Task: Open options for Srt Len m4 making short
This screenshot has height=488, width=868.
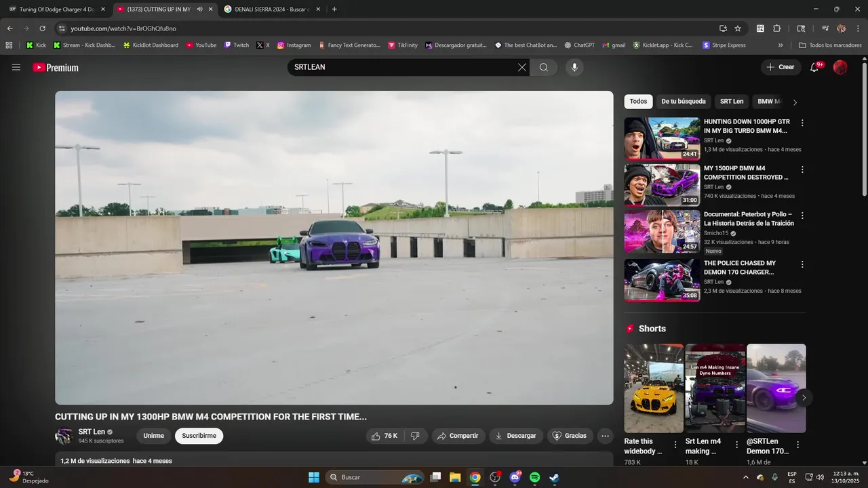Action: (x=736, y=445)
